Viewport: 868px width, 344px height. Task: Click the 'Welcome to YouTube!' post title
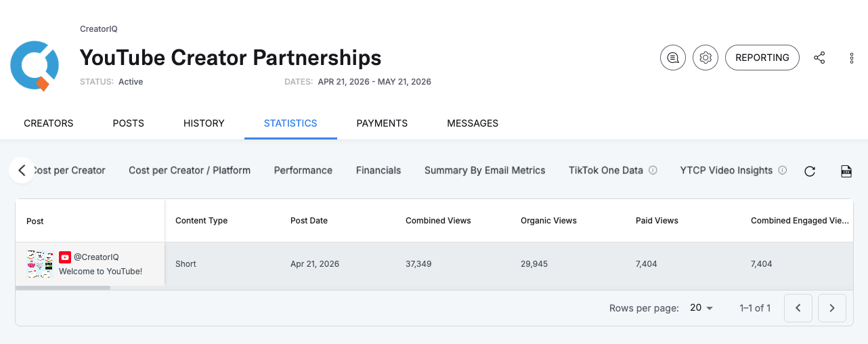(100, 272)
